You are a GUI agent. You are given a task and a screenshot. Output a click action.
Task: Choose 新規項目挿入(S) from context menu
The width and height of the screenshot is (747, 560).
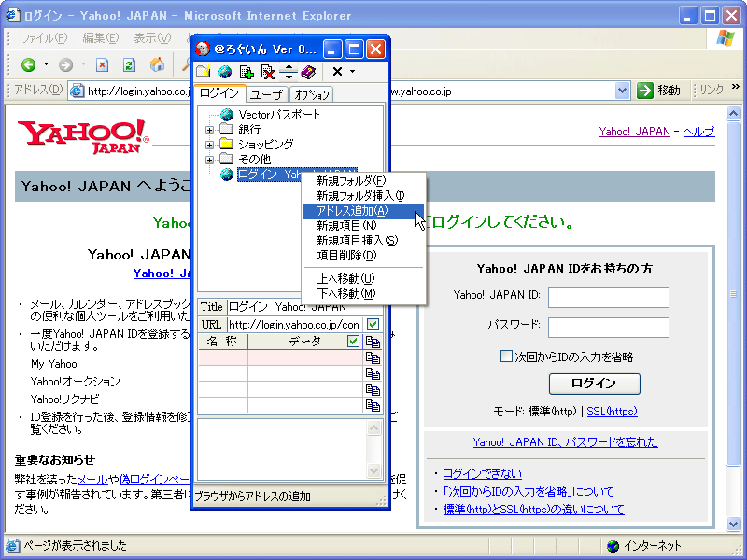coord(363,241)
